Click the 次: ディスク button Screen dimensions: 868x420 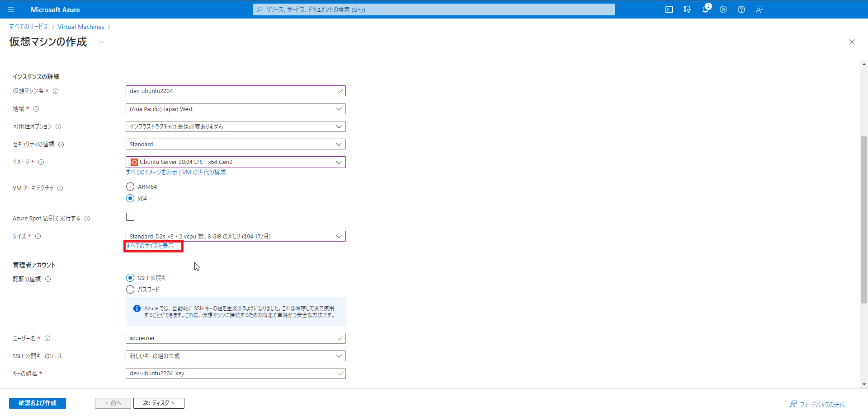pyautogui.click(x=159, y=403)
